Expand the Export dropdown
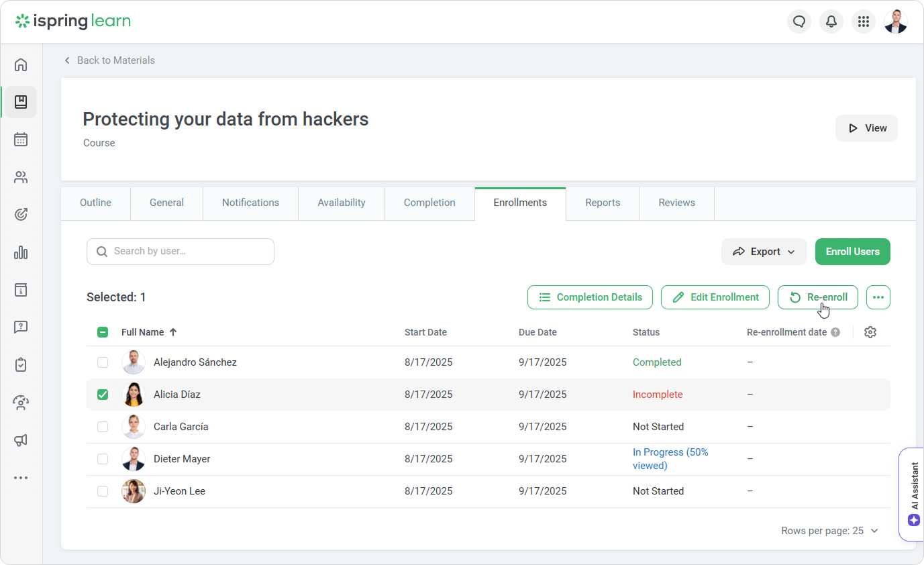Image resolution: width=924 pixels, height=565 pixels. [764, 252]
